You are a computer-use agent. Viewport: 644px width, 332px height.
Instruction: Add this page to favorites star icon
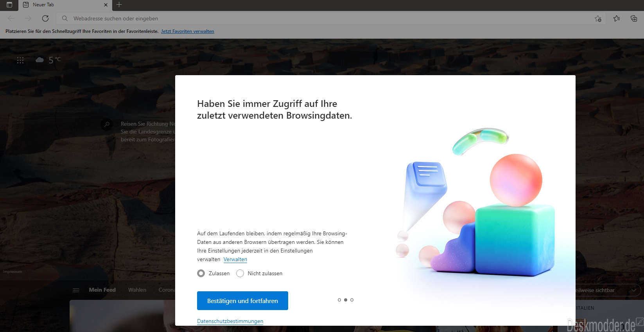tap(598, 18)
